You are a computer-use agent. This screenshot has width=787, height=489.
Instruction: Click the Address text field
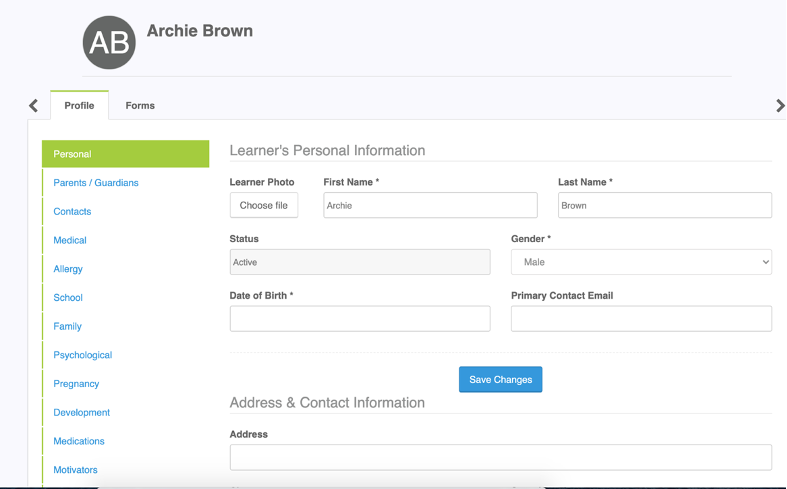pos(500,457)
